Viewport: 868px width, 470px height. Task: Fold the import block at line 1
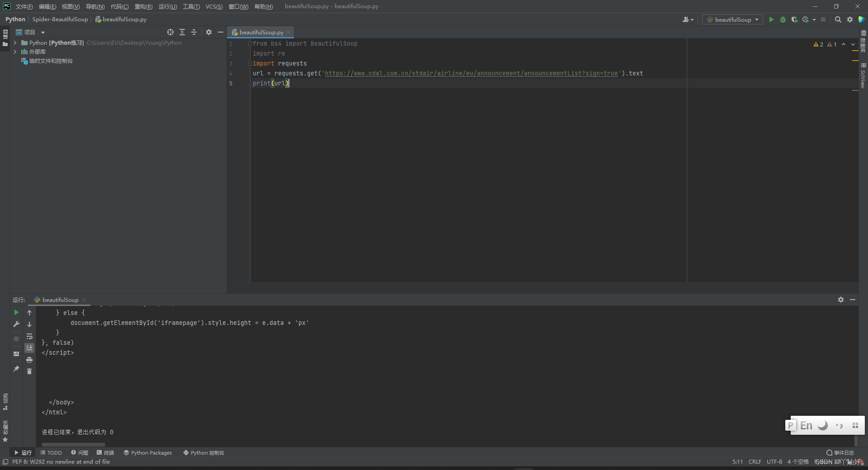250,43
